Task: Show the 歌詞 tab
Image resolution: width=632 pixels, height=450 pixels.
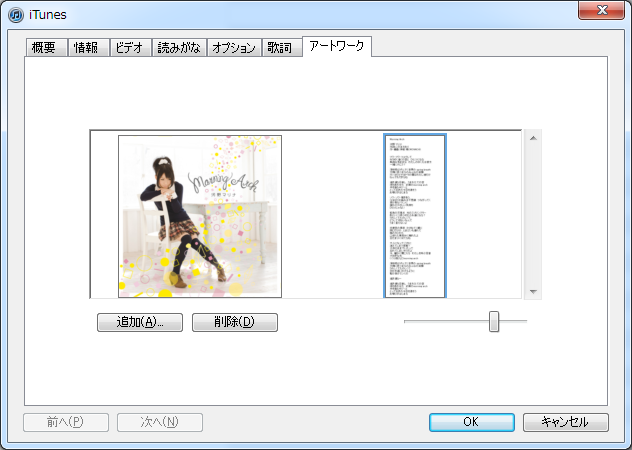Action: 282,48
